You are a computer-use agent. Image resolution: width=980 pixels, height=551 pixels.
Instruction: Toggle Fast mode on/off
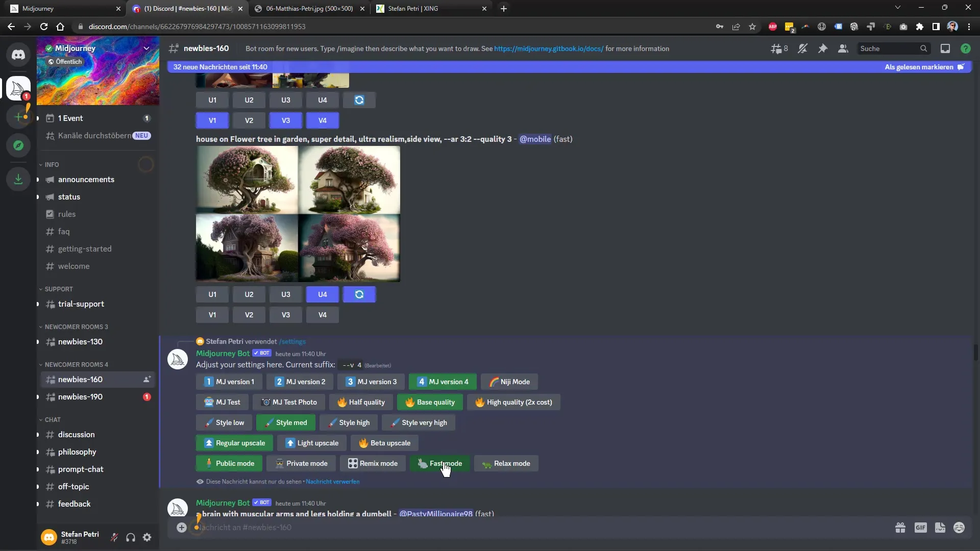pos(440,463)
